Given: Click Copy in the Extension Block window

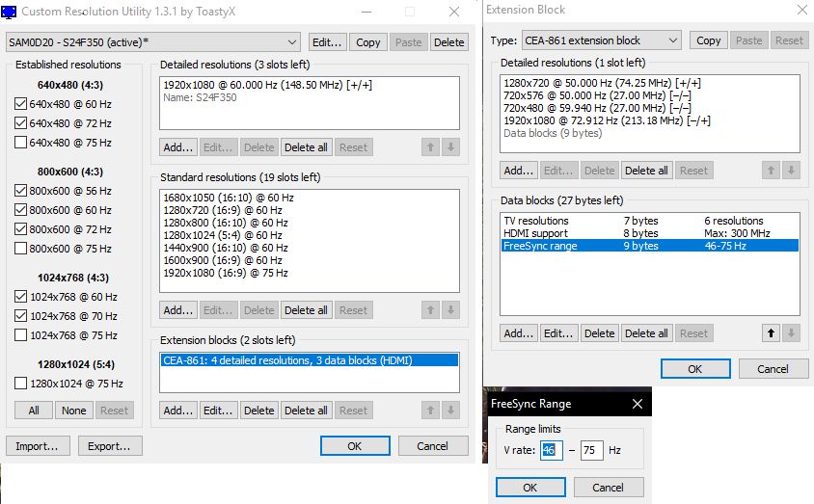Looking at the screenshot, I should coord(709,40).
